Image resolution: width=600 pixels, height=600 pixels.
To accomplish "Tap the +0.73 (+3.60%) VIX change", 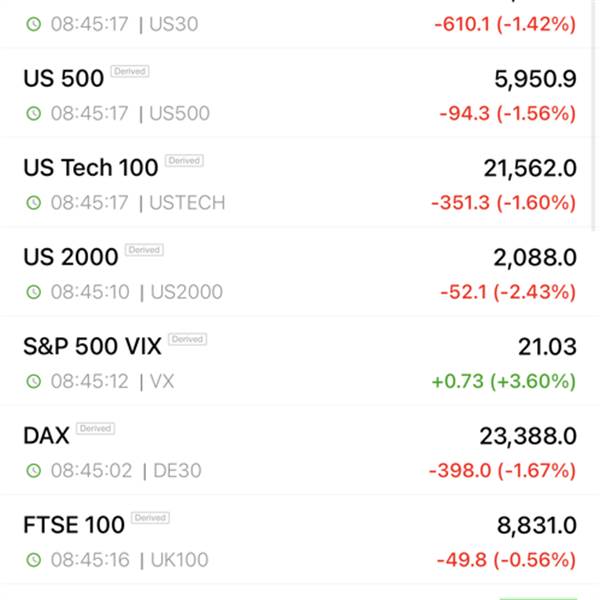I will tap(504, 382).
